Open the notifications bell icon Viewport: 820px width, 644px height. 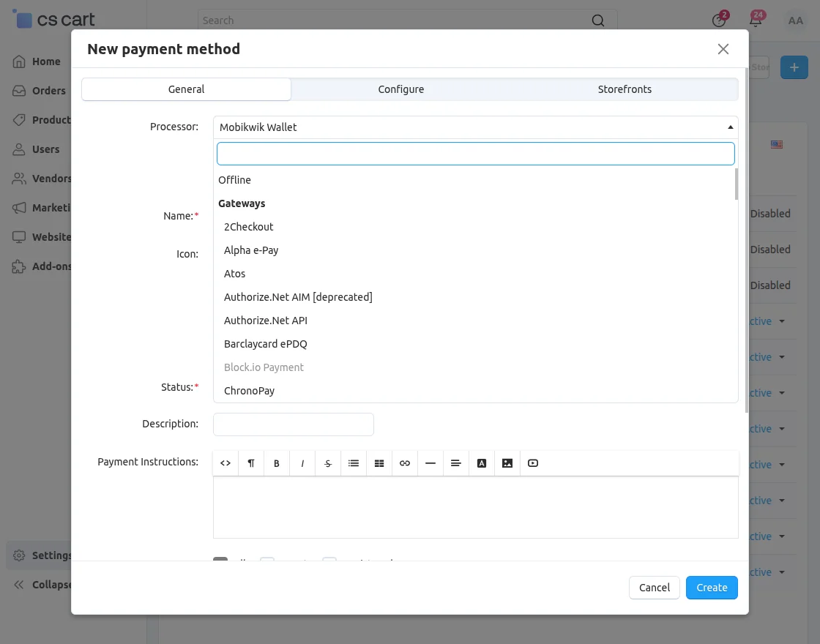[756, 20]
